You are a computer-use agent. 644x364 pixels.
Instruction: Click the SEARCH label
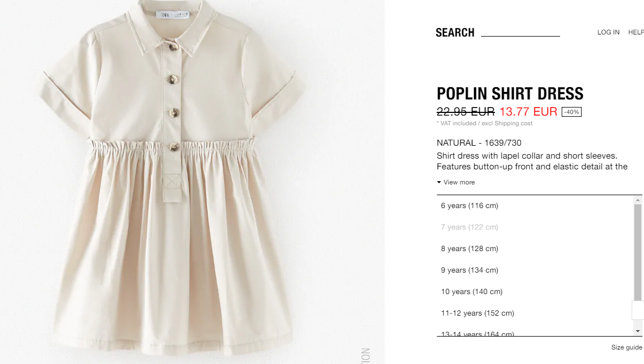click(455, 32)
